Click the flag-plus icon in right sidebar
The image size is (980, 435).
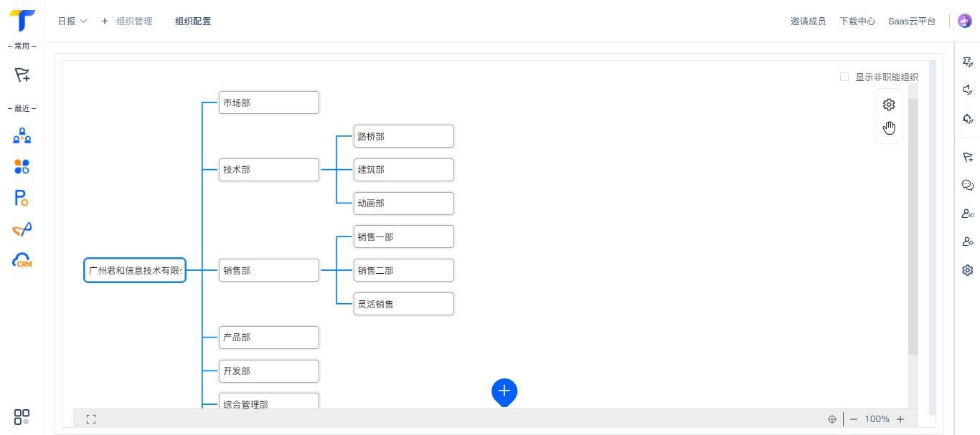(x=967, y=158)
